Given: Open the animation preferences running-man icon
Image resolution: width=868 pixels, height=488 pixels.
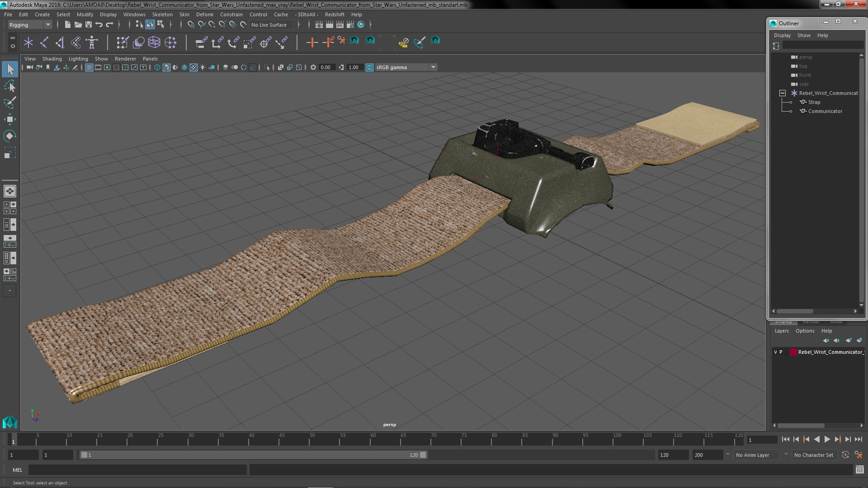Looking at the screenshot, I should tap(859, 455).
